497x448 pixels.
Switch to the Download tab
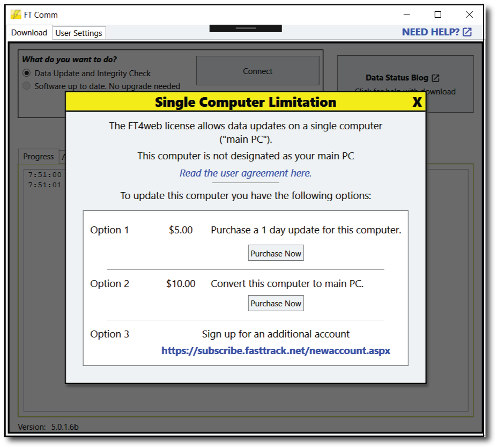click(x=29, y=33)
